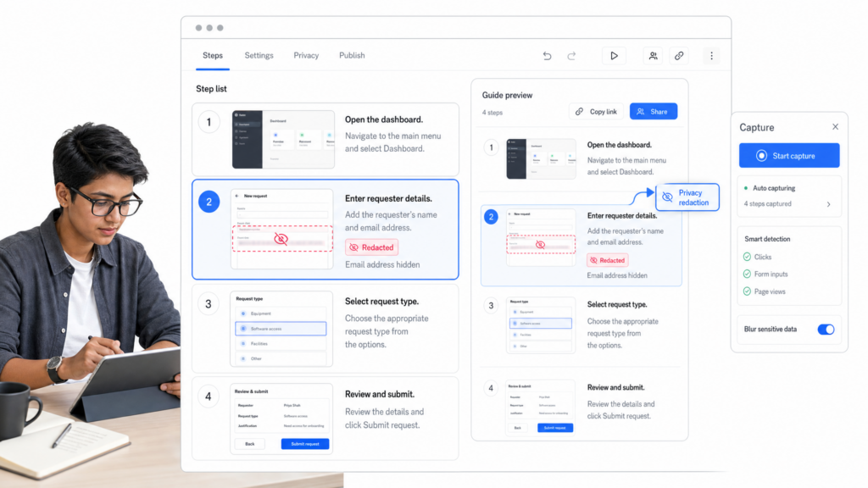868x488 pixels.
Task: Open Request type thumbnail in Guide preview
Action: [x=541, y=325]
